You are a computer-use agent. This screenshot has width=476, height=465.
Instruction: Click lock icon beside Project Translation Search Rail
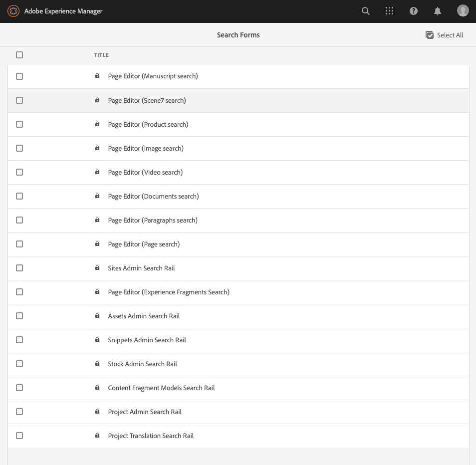tap(97, 435)
